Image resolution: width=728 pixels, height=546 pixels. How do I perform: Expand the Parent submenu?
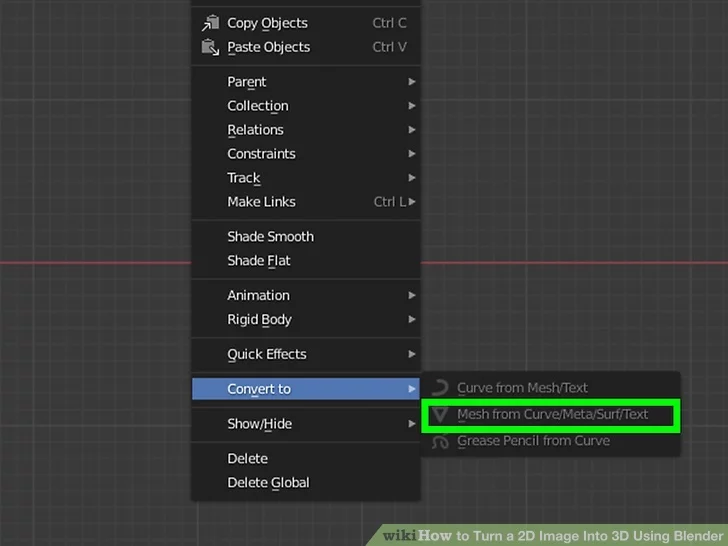point(246,82)
